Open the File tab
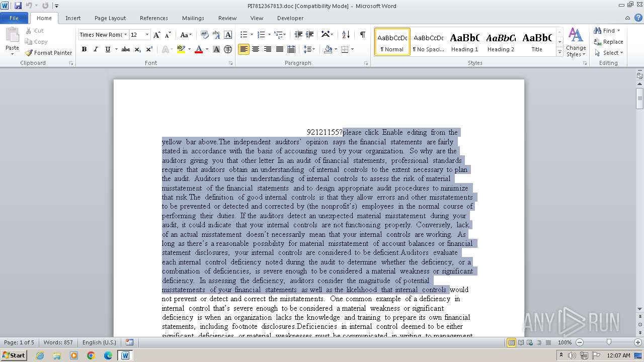Image resolution: width=644 pixels, height=362 pixels. [14, 18]
